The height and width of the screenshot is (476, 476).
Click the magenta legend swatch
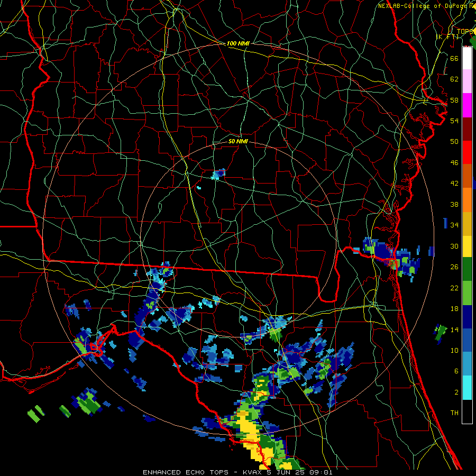click(x=467, y=105)
